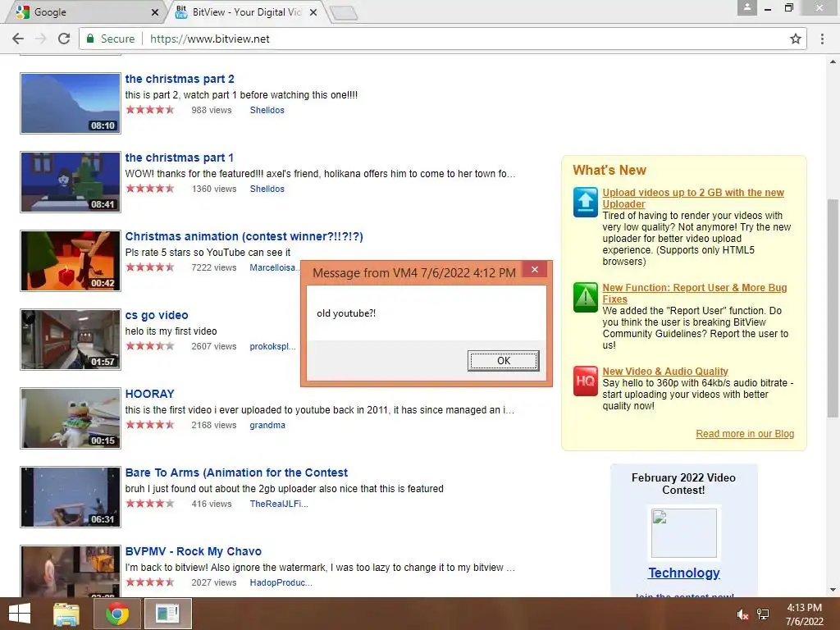Click OK in the VM4 message dialog
The image size is (840, 630).
(504, 361)
